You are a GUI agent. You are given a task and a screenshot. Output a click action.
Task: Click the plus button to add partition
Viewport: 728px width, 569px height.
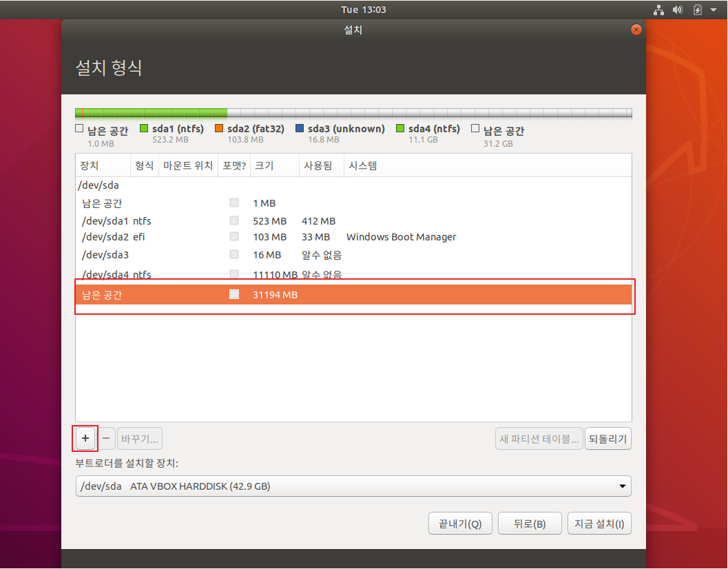point(85,439)
